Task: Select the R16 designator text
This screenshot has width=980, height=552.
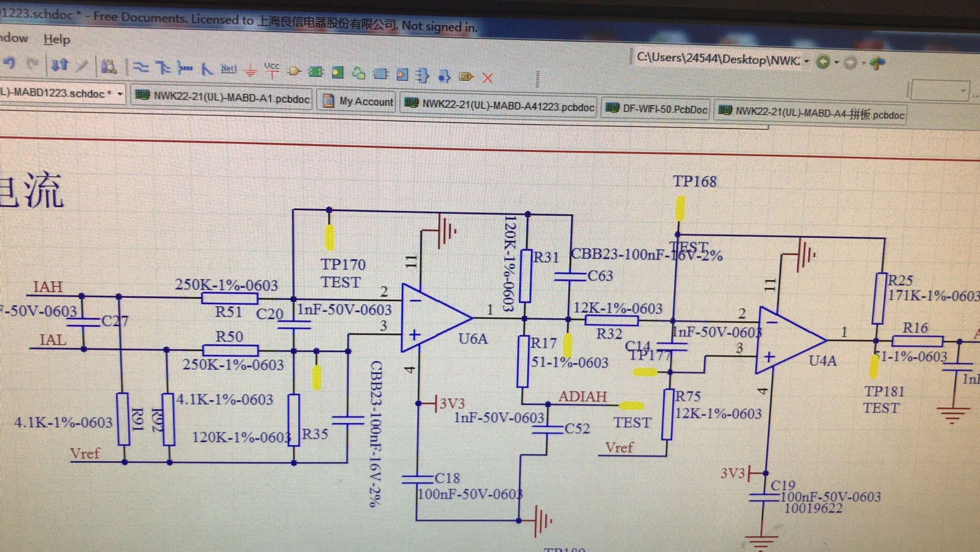Action: point(915,328)
